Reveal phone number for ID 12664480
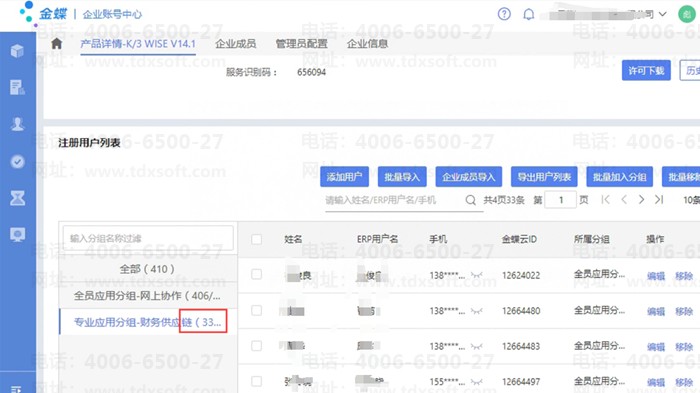 [x=476, y=311]
